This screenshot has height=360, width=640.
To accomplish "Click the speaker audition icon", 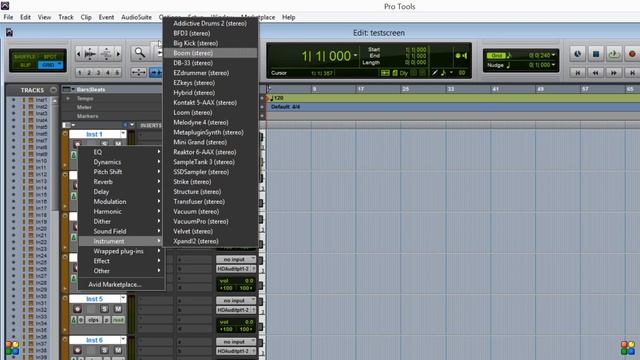I will tap(464, 56).
